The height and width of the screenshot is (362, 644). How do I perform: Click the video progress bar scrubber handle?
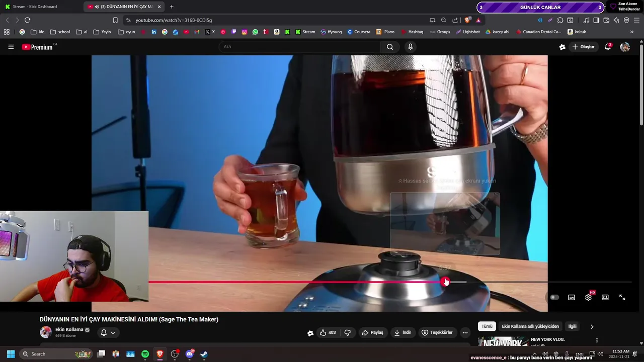pyautogui.click(x=445, y=282)
